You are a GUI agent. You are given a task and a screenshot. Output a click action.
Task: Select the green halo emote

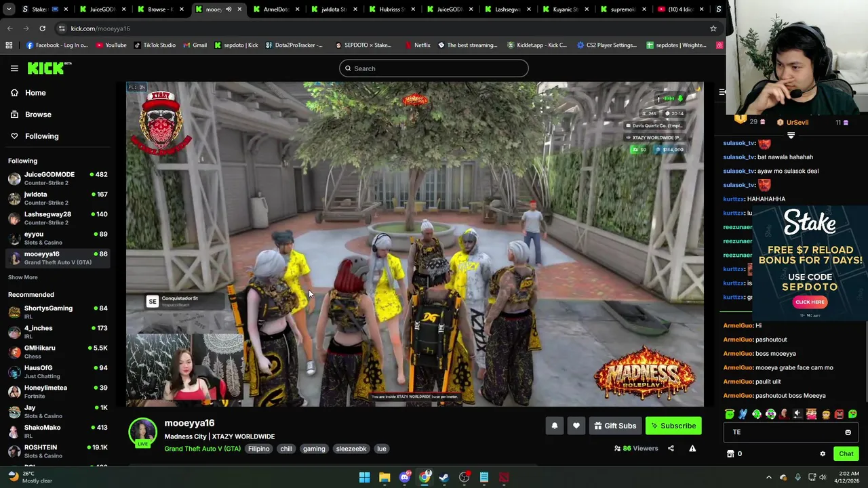tap(730, 413)
